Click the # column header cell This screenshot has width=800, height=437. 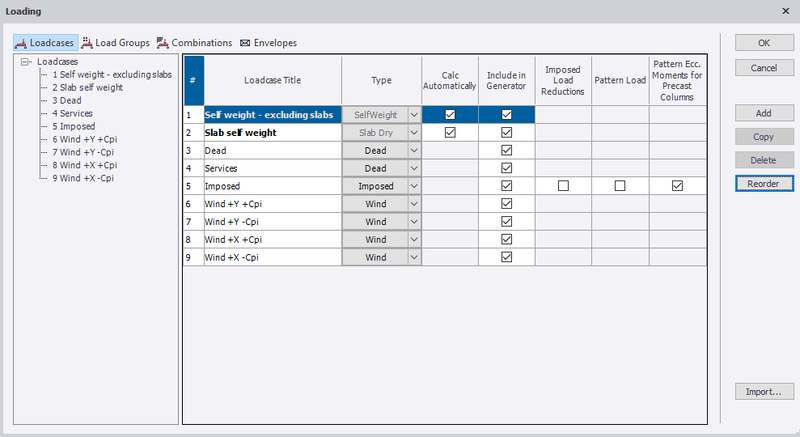[193, 80]
